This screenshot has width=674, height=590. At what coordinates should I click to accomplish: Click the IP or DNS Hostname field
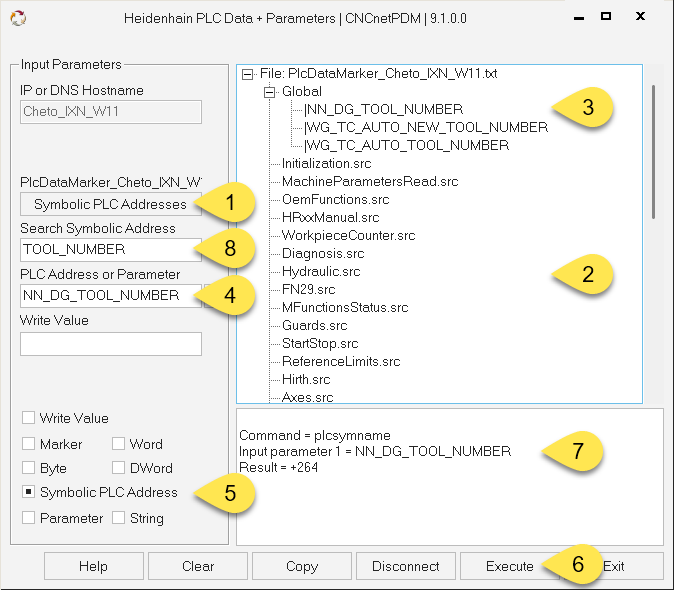[110, 112]
